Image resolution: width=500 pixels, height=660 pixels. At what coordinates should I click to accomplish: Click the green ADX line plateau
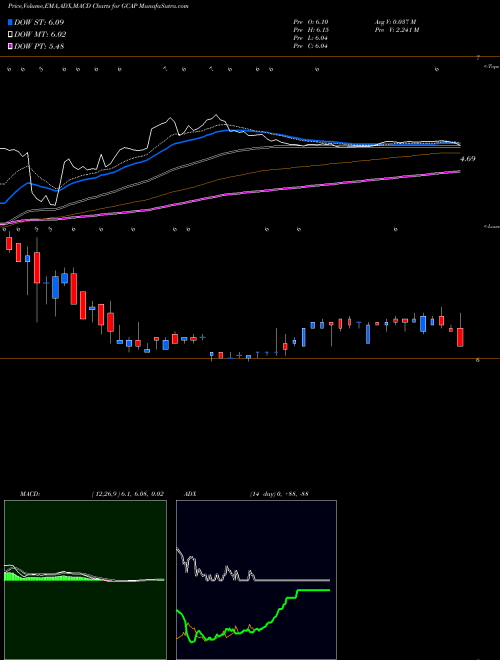(x=314, y=590)
